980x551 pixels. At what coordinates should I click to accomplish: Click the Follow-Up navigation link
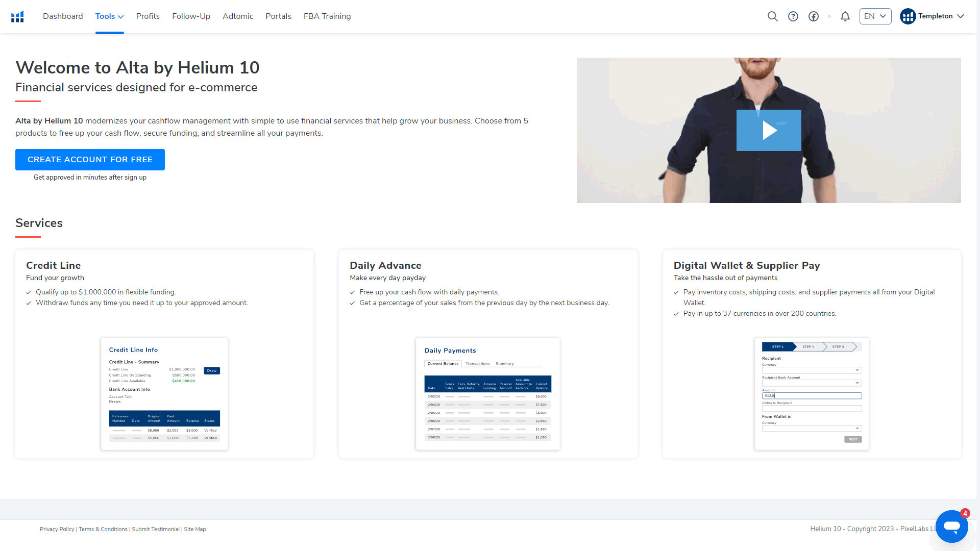190,16
